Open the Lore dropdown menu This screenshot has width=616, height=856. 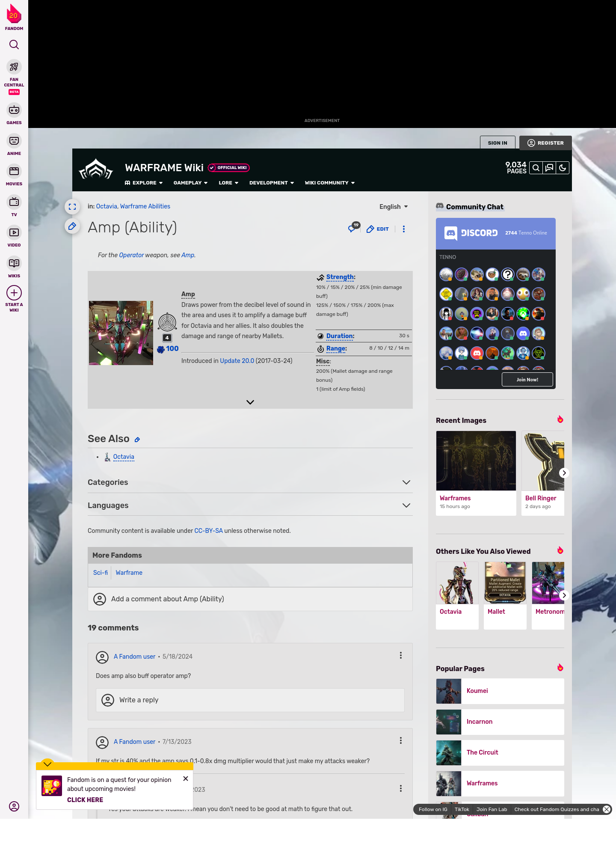[228, 183]
